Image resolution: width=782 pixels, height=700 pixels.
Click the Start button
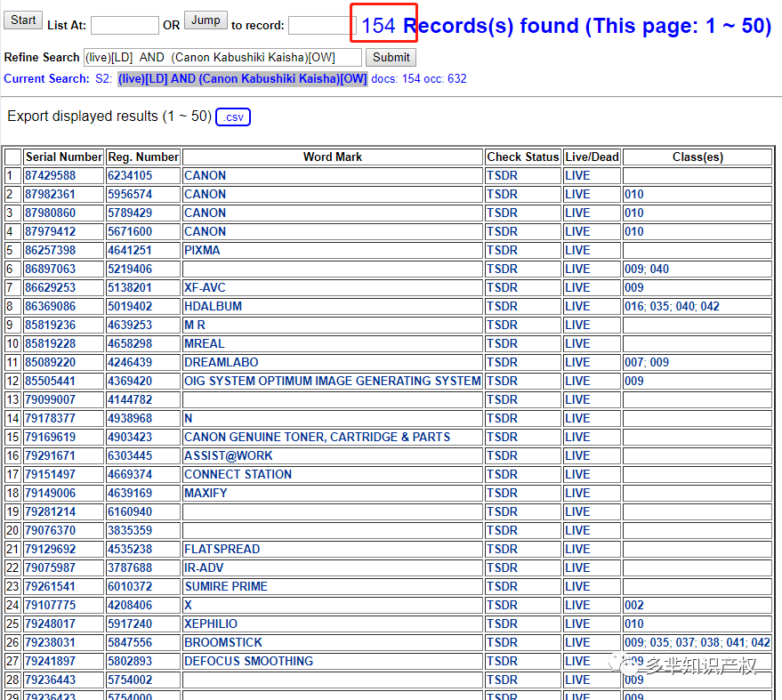click(23, 20)
